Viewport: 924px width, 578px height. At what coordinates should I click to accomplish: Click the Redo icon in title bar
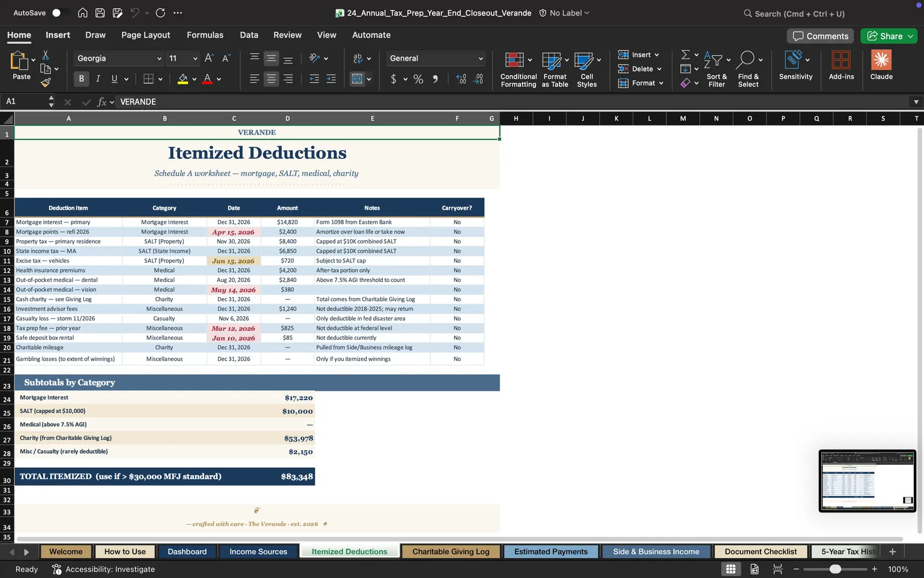pos(161,13)
